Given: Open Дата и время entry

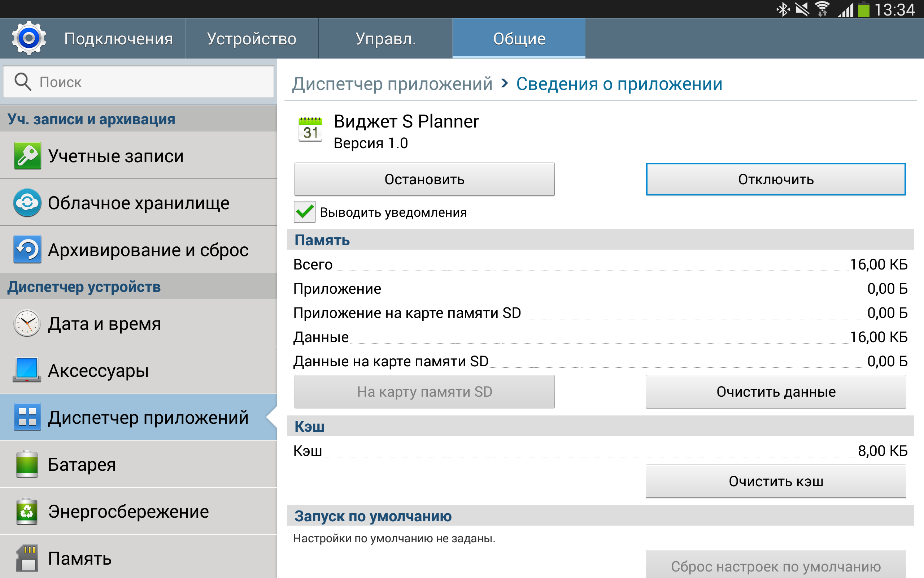Looking at the screenshot, I should pyautogui.click(x=139, y=323).
